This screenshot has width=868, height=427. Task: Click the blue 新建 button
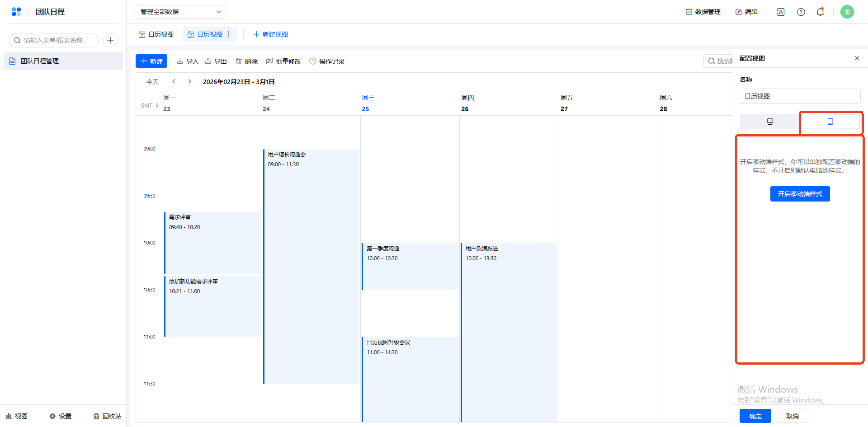151,61
